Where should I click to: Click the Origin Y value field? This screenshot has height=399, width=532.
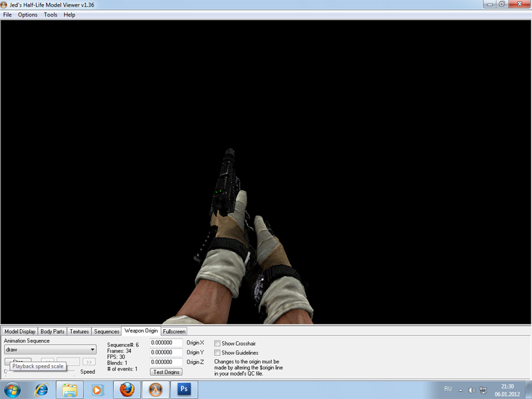click(166, 352)
